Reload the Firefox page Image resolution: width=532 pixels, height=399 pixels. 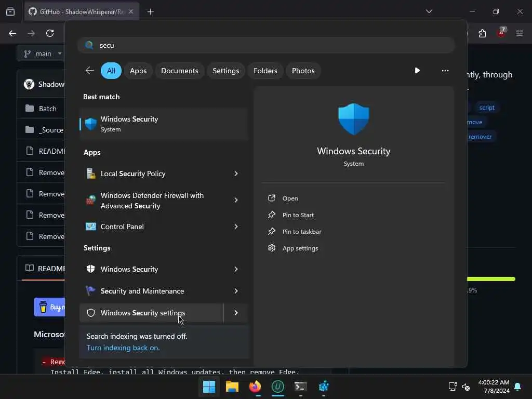(50, 33)
